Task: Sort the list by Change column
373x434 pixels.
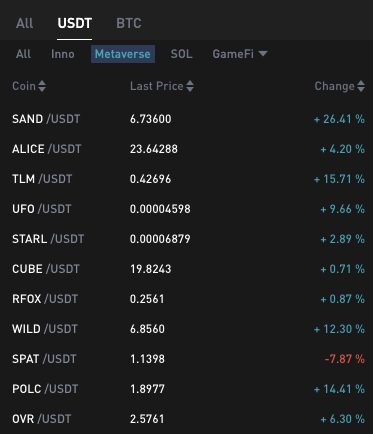Action: pos(340,86)
